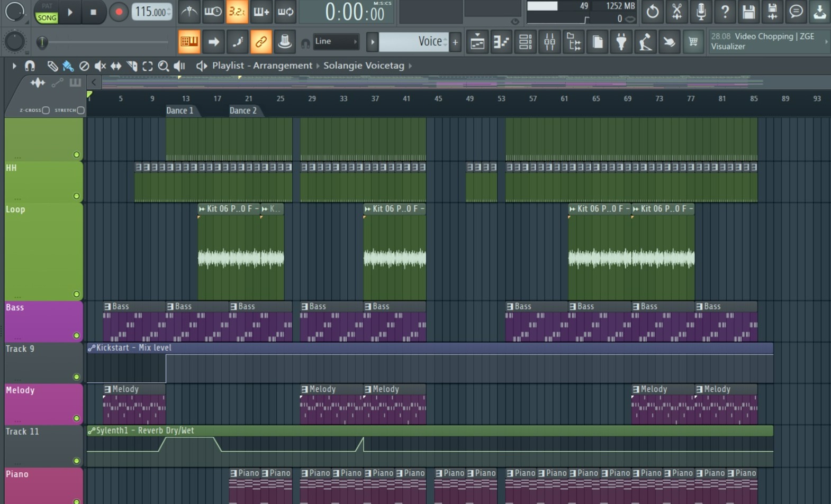Toggle the loop recording button

(286, 12)
